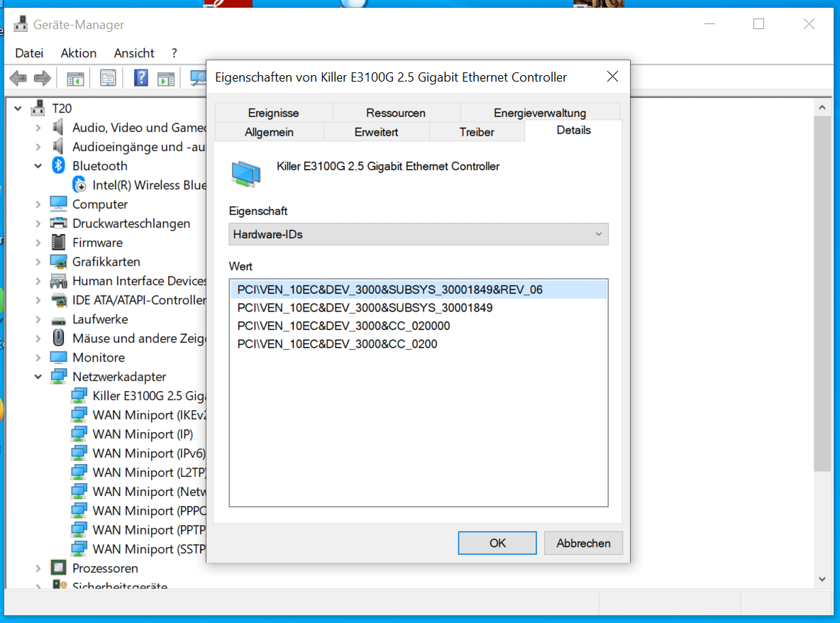The height and width of the screenshot is (623, 840).
Task: Confirm the dialog with OK
Action: (x=497, y=543)
